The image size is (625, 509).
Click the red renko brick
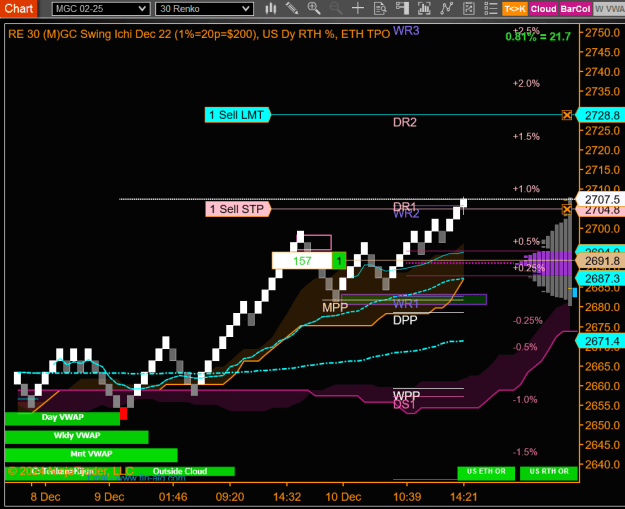(124, 413)
